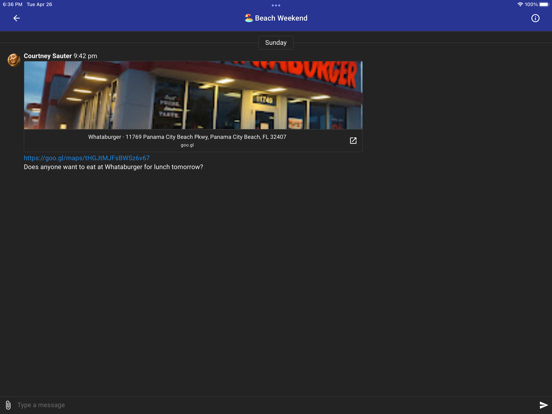The image size is (552, 414).
Task: Open the chat info icon
Action: pyautogui.click(x=535, y=18)
